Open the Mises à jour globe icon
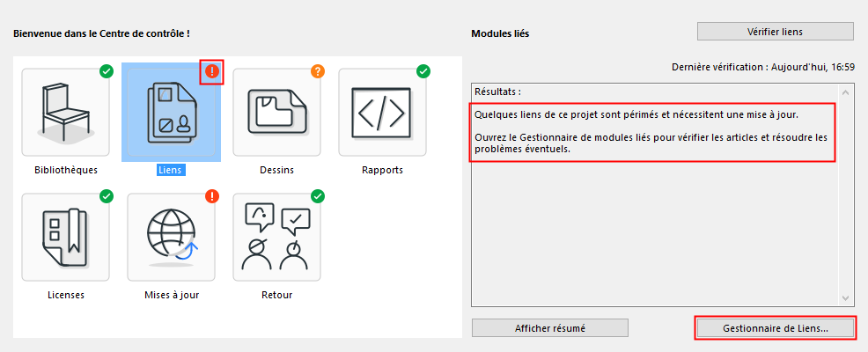 coord(171,238)
